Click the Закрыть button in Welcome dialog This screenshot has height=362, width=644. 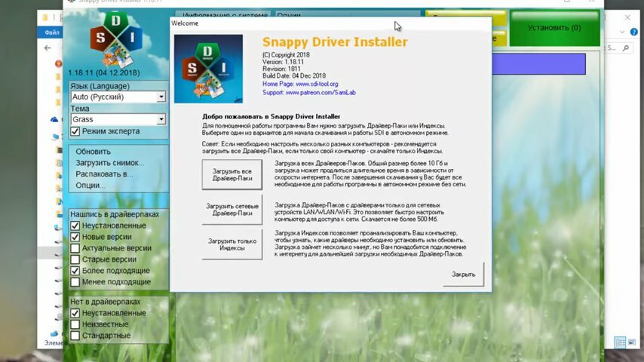[464, 274]
